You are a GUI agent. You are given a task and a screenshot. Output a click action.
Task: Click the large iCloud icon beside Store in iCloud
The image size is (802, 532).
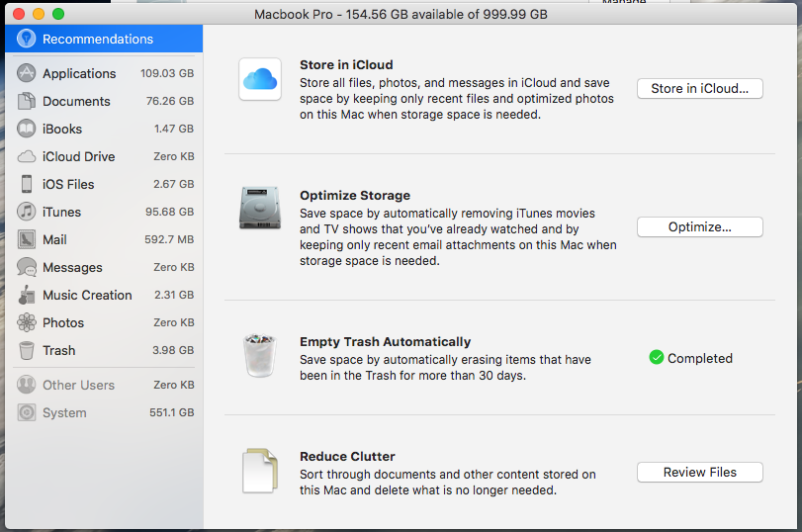tap(260, 79)
